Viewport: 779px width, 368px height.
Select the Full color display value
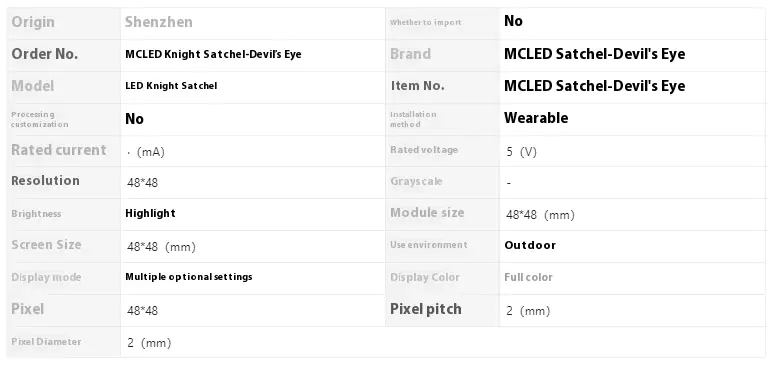click(528, 278)
